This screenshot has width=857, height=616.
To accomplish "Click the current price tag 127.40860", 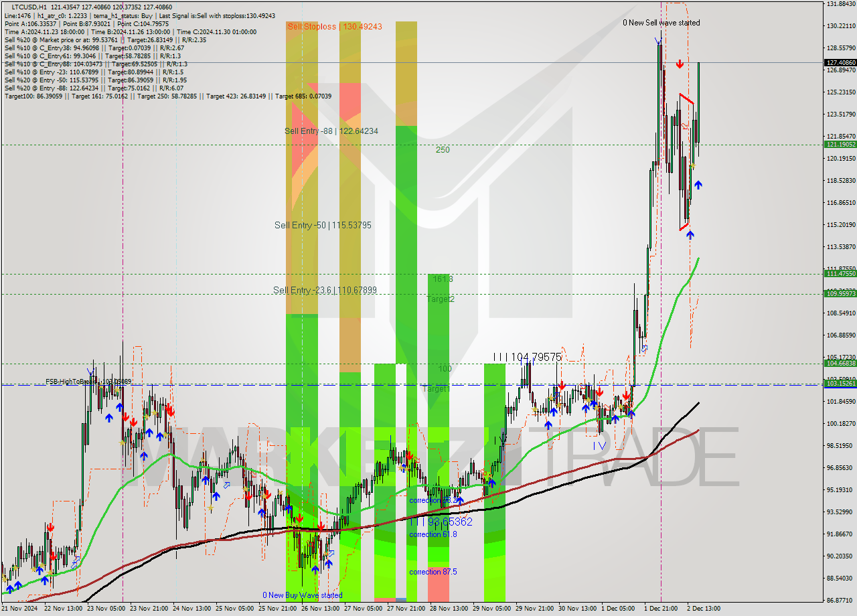I will click(840, 62).
